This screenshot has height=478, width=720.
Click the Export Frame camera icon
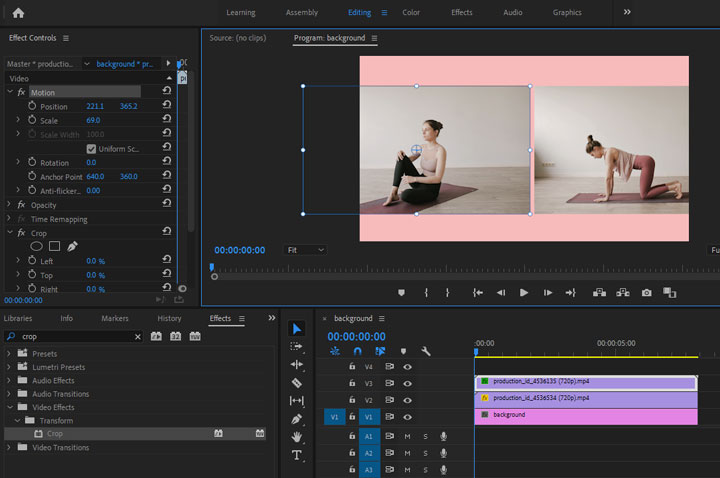pyautogui.click(x=647, y=293)
